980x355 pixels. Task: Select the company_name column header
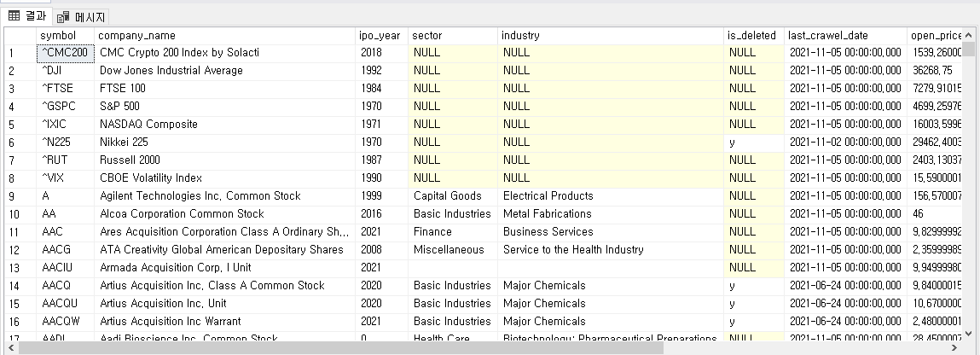[225, 36]
